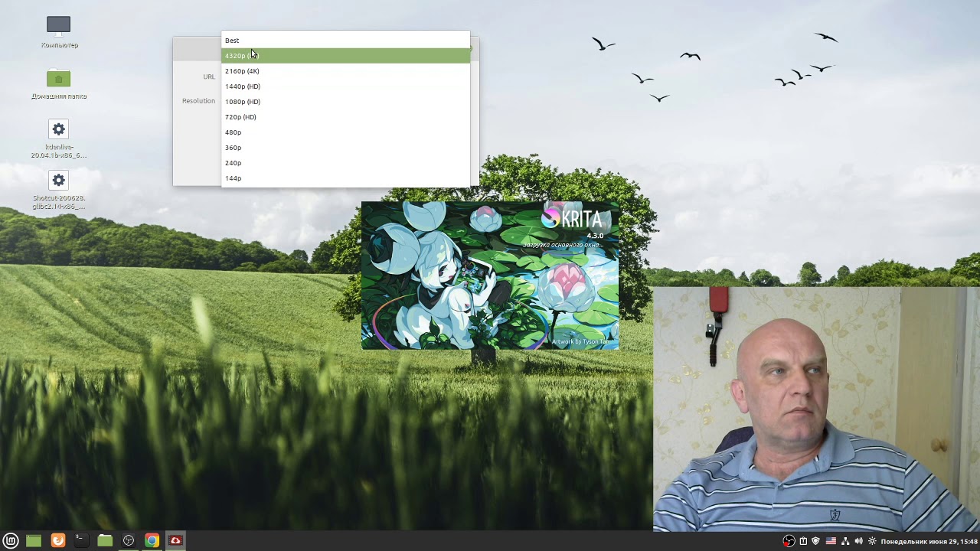The width and height of the screenshot is (980, 551).
Task: Choose 480p resolution option
Action: click(345, 132)
